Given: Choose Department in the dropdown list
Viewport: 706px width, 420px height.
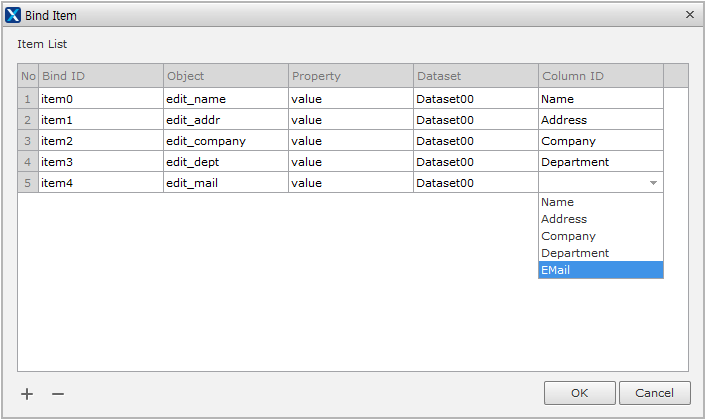Looking at the screenshot, I should click(x=600, y=253).
